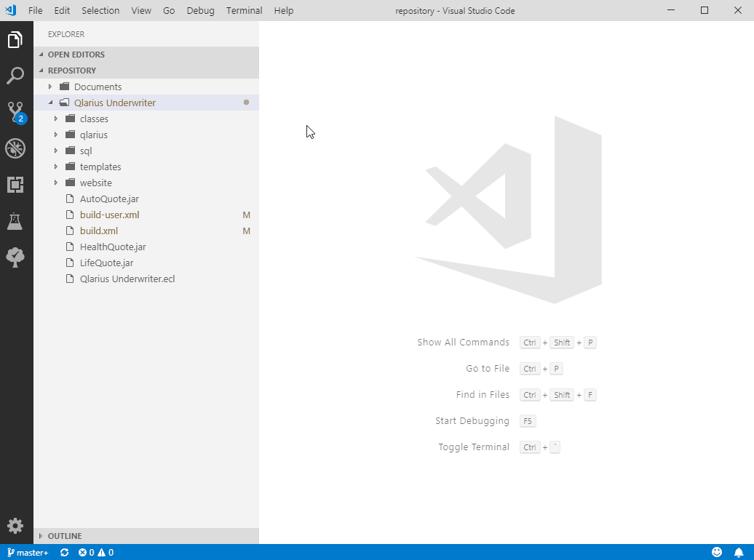Open the Manage gear icon

(x=16, y=526)
